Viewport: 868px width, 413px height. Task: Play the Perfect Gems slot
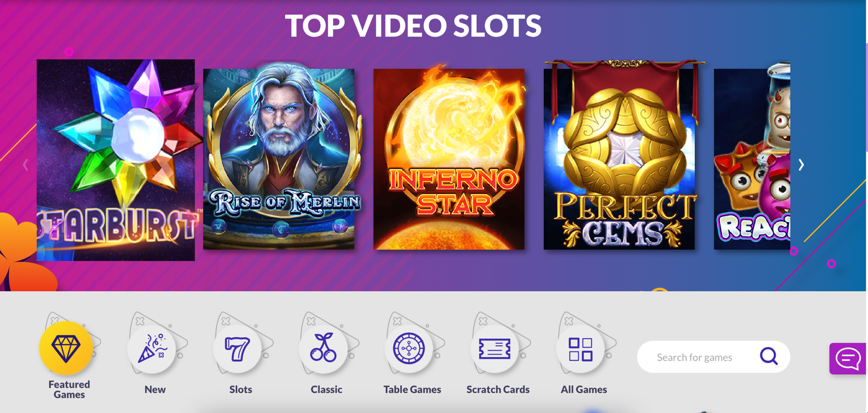pos(619,155)
